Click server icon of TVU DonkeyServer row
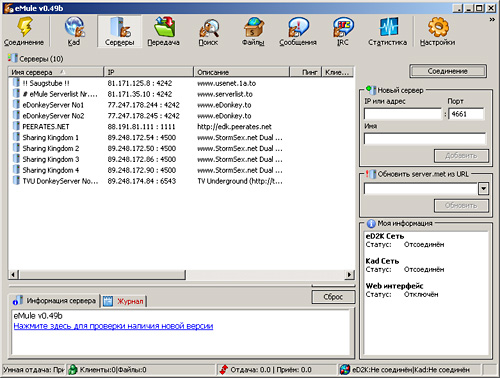Screen dimensions: 500x378 click(16, 180)
